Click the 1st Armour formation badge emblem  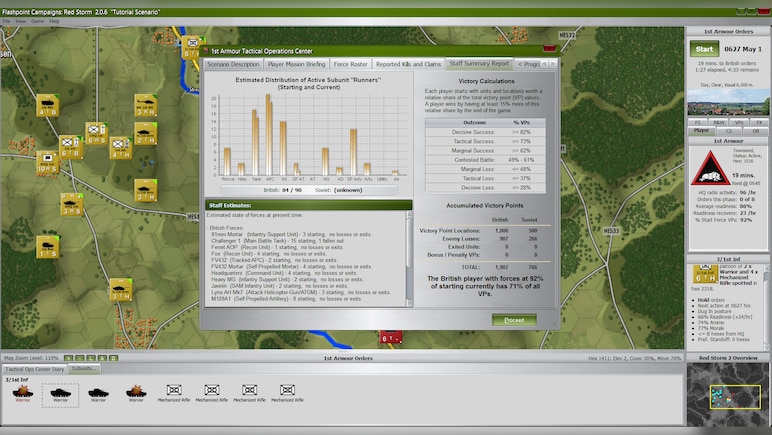click(709, 168)
